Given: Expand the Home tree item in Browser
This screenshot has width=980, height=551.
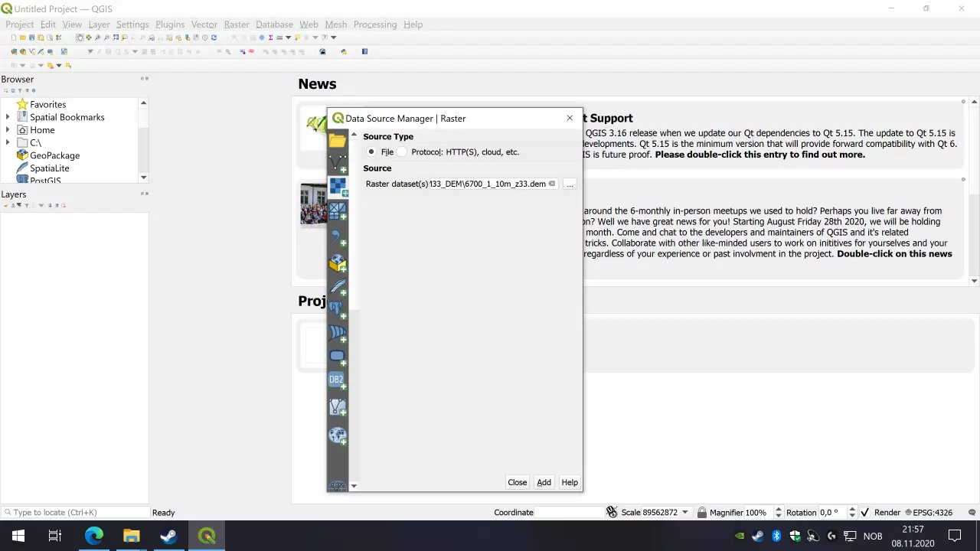Looking at the screenshot, I should pyautogui.click(x=8, y=130).
